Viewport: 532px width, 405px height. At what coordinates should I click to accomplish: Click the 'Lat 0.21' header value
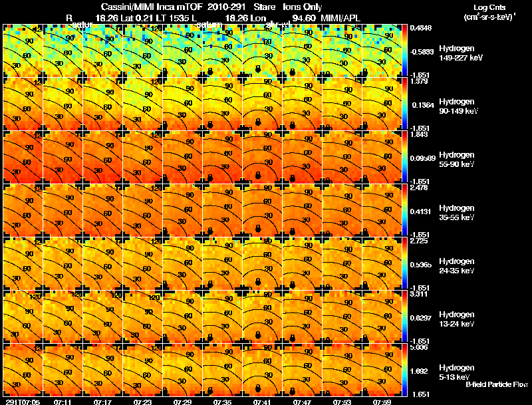(136, 18)
